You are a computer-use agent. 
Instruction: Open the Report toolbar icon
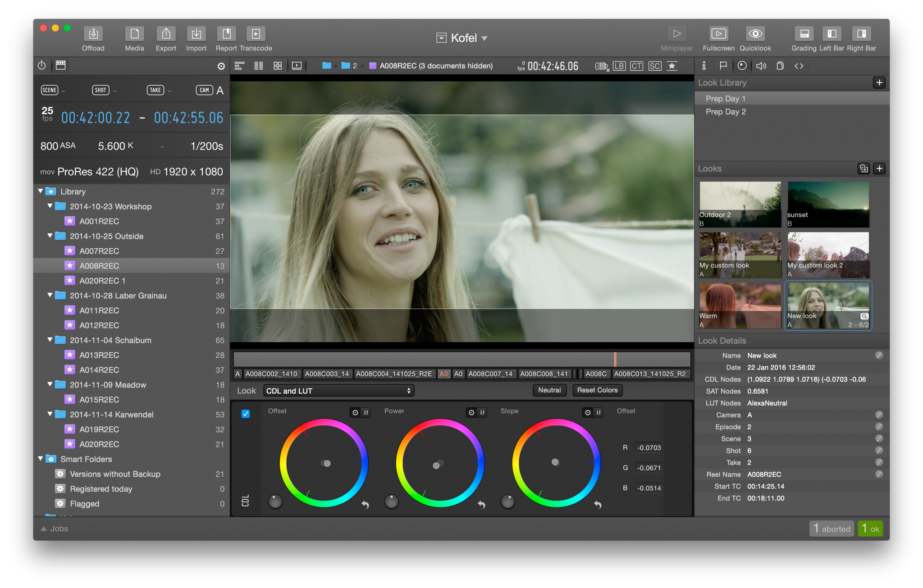226,34
